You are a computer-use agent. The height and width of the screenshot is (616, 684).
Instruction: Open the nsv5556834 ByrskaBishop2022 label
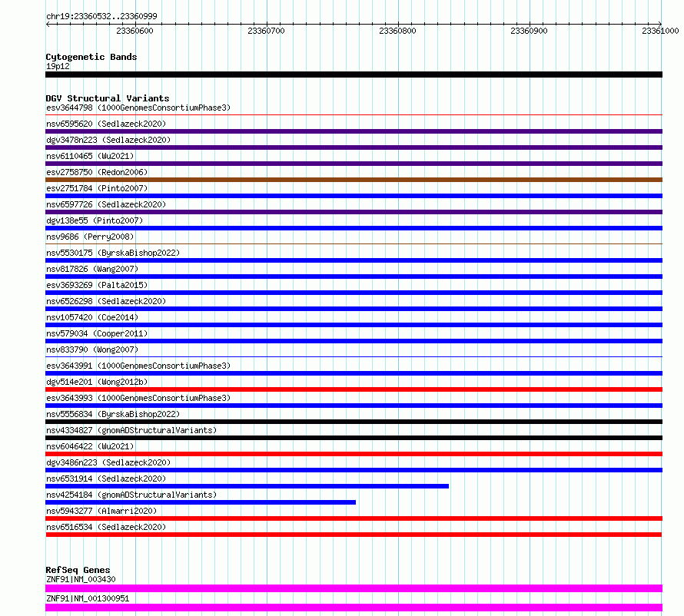(x=113, y=414)
